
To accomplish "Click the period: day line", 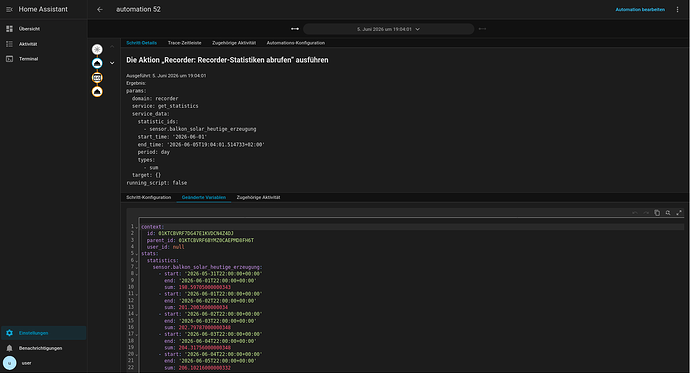I will (154, 152).
